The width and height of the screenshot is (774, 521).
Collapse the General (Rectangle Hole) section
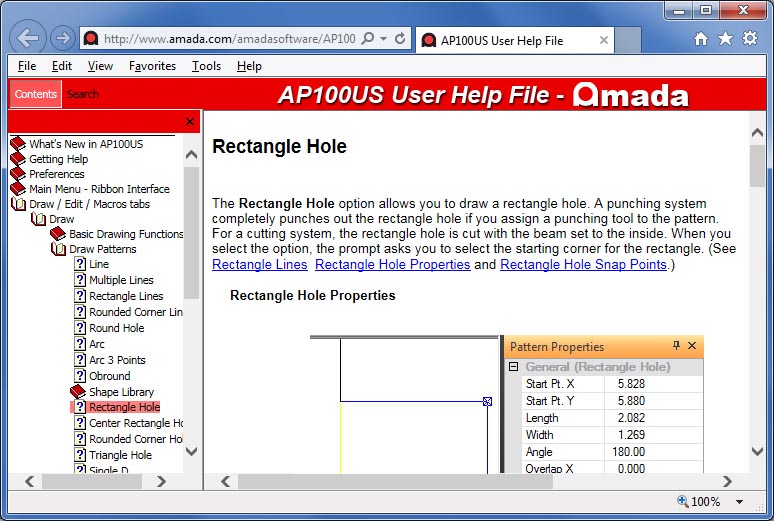coord(513,366)
